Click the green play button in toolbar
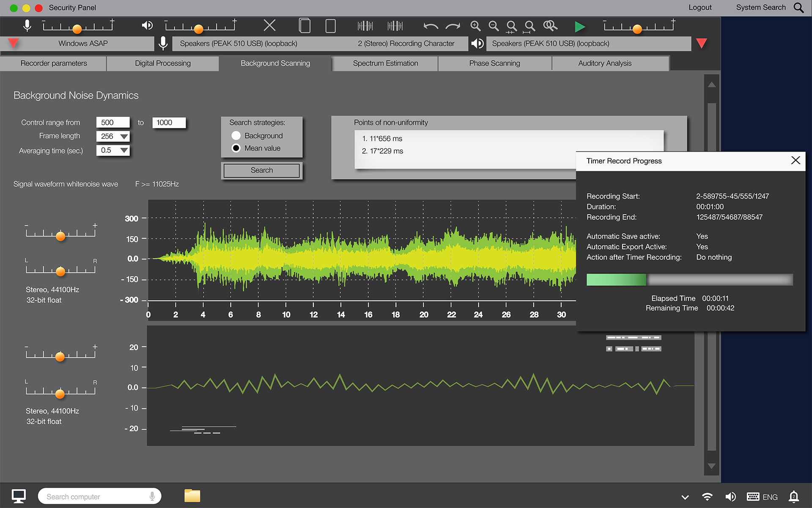Image resolution: width=812 pixels, height=508 pixels. 580,27
